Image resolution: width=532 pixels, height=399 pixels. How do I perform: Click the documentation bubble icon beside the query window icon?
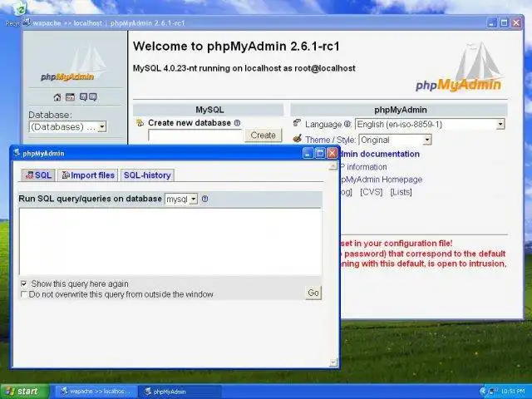pos(83,97)
